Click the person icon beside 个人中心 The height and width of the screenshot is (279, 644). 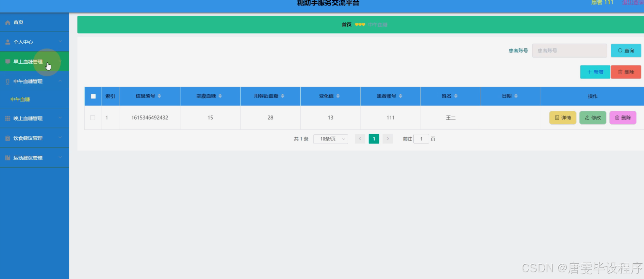tap(8, 42)
